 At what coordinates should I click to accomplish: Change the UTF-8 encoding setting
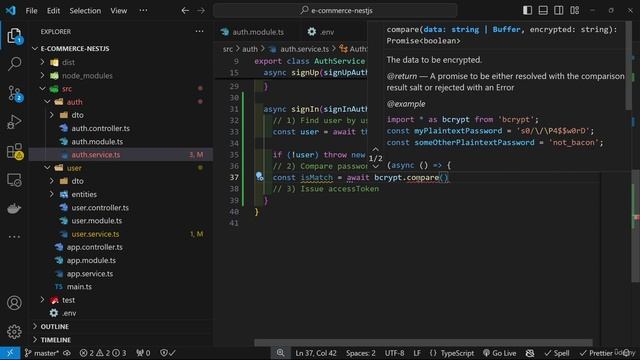pyautogui.click(x=394, y=353)
